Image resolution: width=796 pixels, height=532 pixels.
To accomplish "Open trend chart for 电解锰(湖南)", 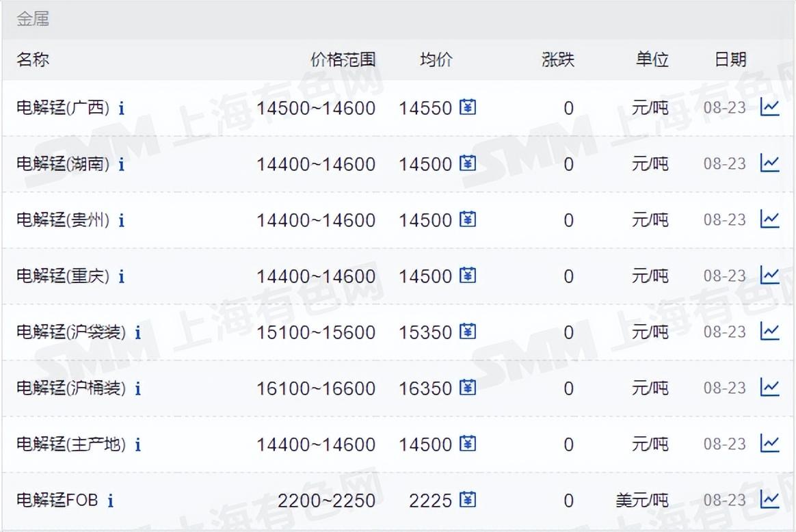I will click(769, 163).
